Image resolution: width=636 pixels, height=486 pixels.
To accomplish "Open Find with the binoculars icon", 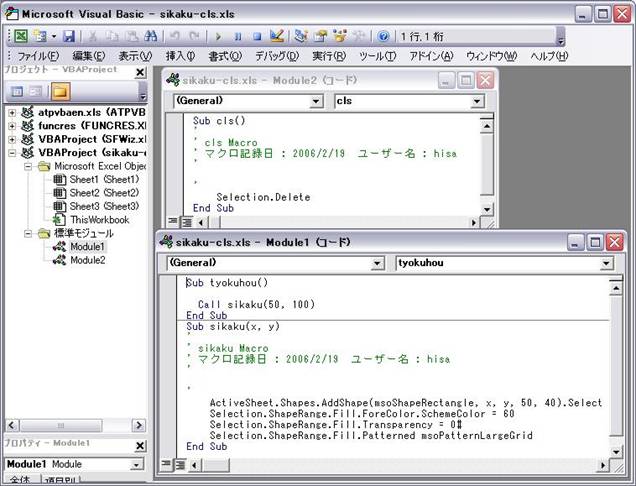I will click(x=150, y=37).
